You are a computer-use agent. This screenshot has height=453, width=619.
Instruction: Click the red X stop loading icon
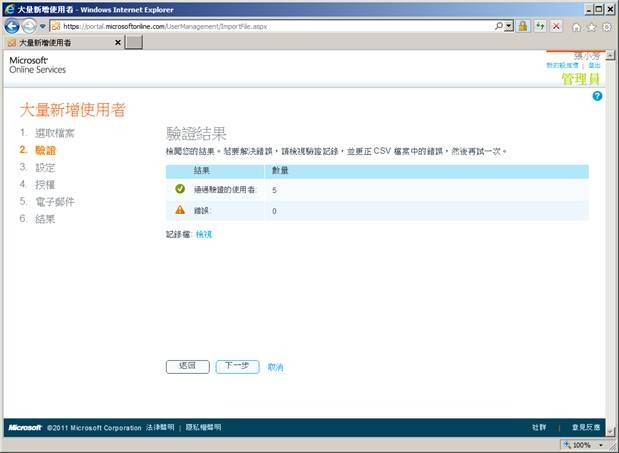[556, 26]
